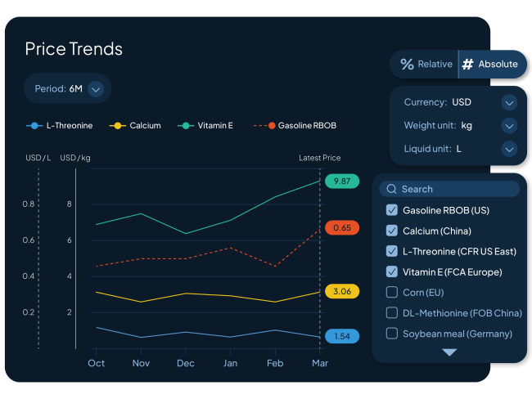Click the Calcium yellow legend marker
The height and width of the screenshot is (399, 532).
(117, 126)
